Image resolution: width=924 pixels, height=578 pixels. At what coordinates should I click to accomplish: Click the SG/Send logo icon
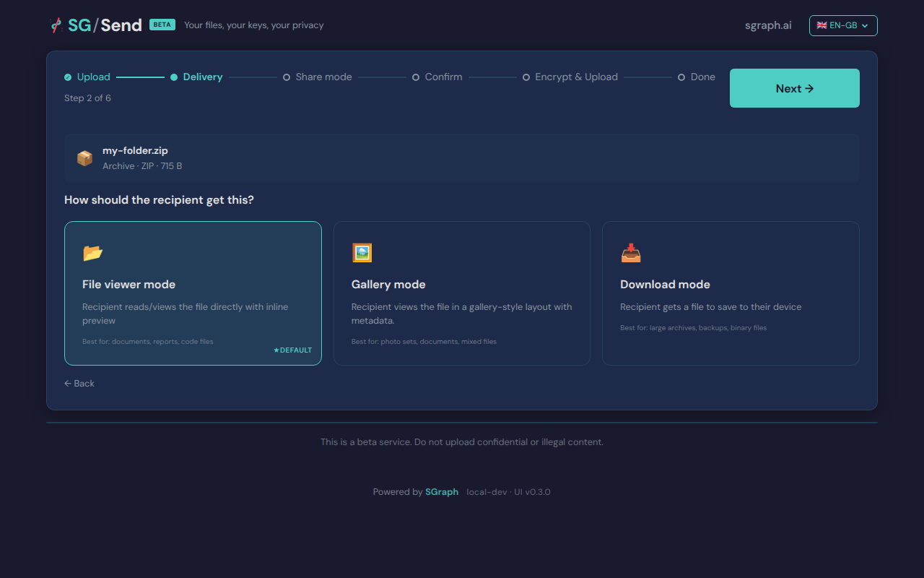click(x=56, y=25)
